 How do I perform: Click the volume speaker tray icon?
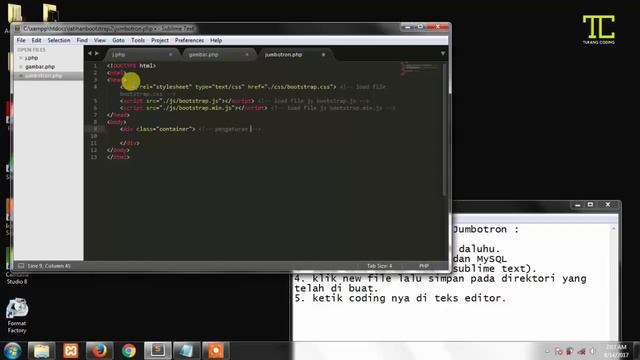(593, 351)
